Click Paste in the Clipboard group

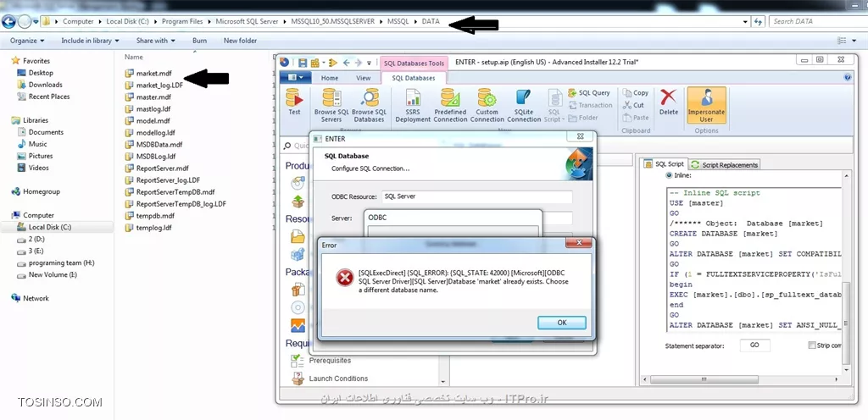tap(636, 118)
